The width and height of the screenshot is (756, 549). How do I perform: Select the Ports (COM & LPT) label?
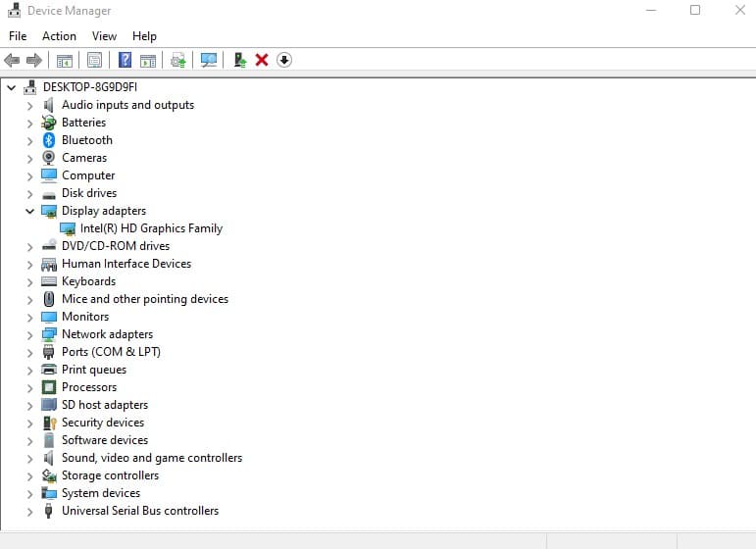point(111,352)
